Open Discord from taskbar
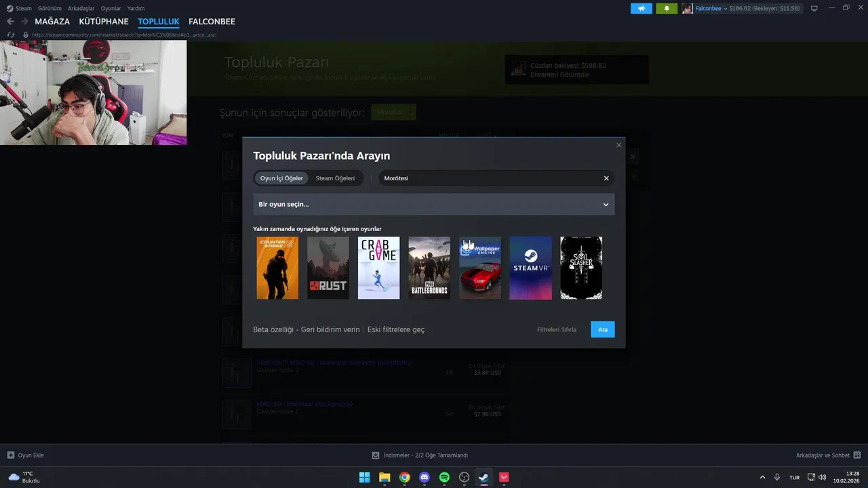The image size is (868, 488). [x=425, y=477]
